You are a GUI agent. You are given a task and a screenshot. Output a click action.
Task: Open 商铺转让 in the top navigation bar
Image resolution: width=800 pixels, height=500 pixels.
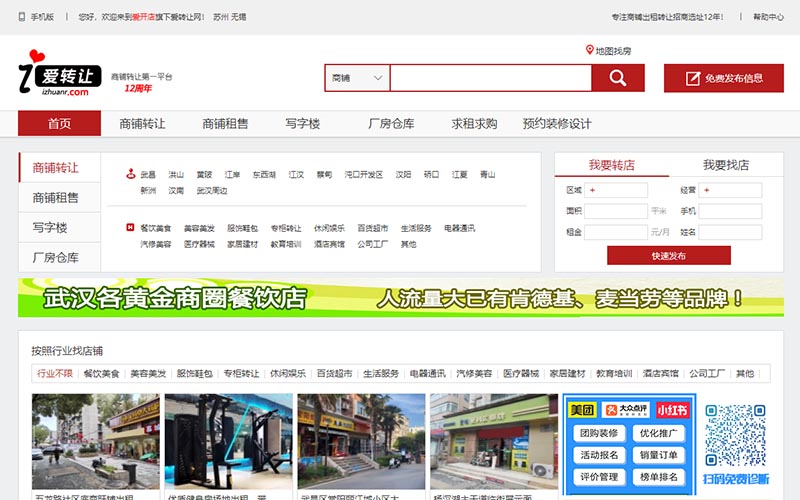tap(142, 123)
